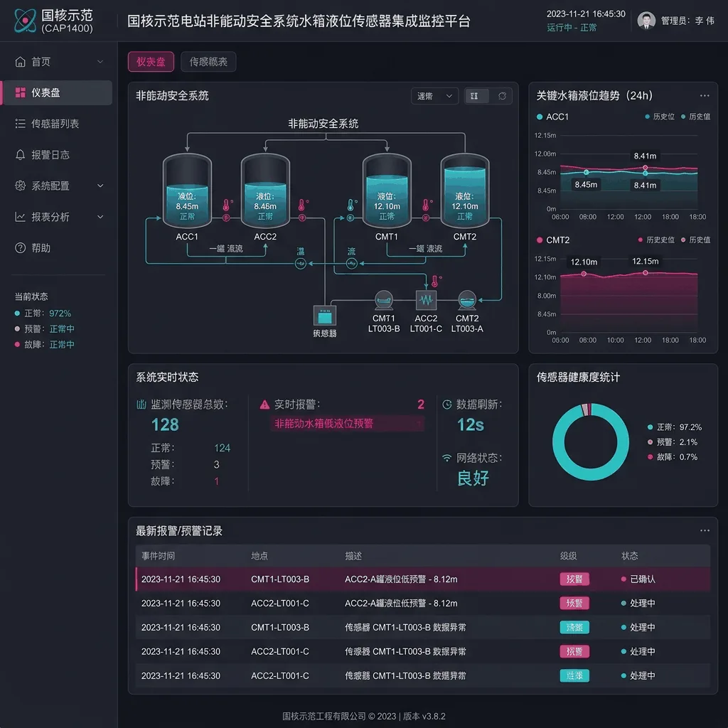Screen dimensions: 728x728
Task: Click the 网络状态 wifi icon
Action: tap(446, 458)
